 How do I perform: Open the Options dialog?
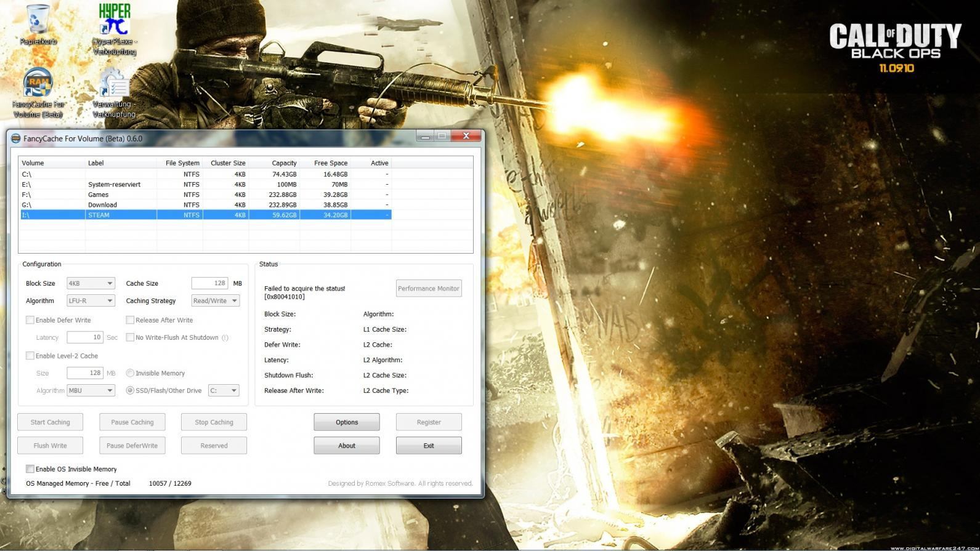pyautogui.click(x=347, y=422)
